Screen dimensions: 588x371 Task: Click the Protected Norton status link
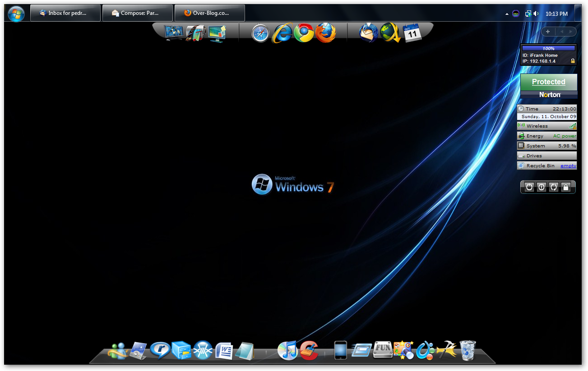coord(548,82)
